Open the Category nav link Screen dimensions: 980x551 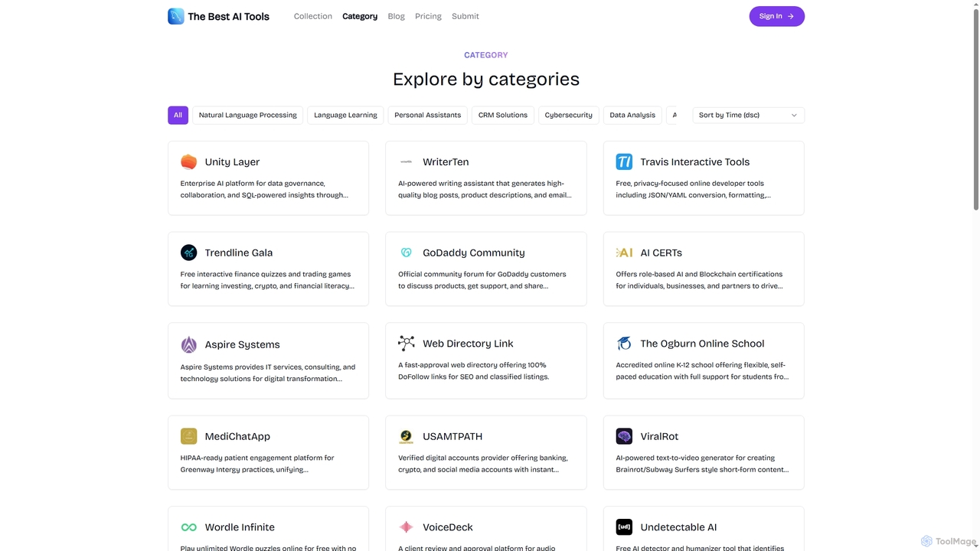pos(360,16)
